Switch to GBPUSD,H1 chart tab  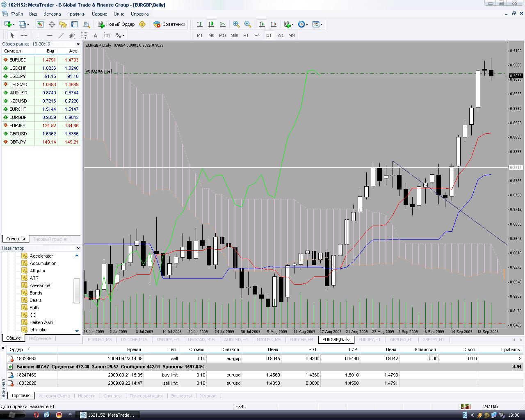click(402, 340)
